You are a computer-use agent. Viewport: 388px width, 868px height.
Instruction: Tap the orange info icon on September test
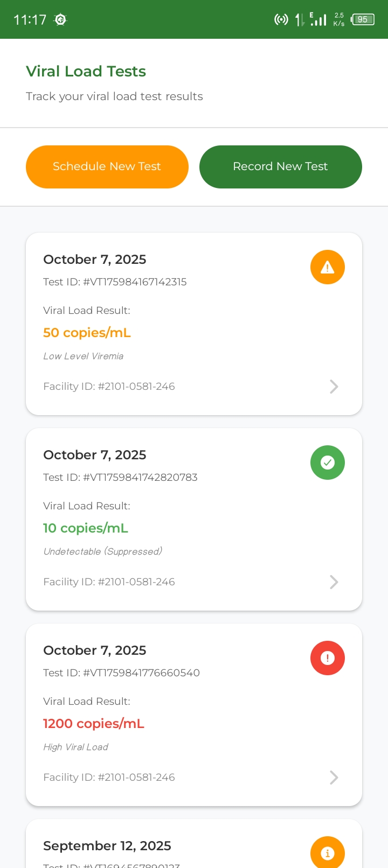327,853
